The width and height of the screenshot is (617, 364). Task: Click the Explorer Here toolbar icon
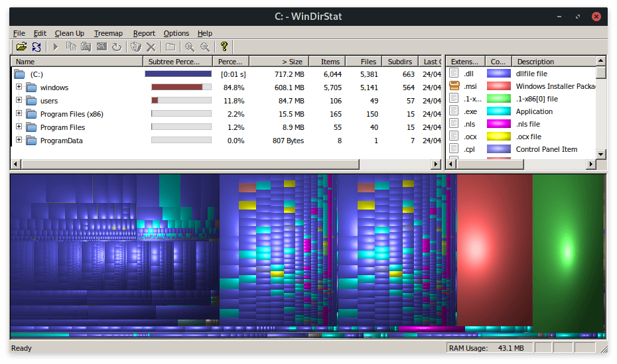pos(86,47)
